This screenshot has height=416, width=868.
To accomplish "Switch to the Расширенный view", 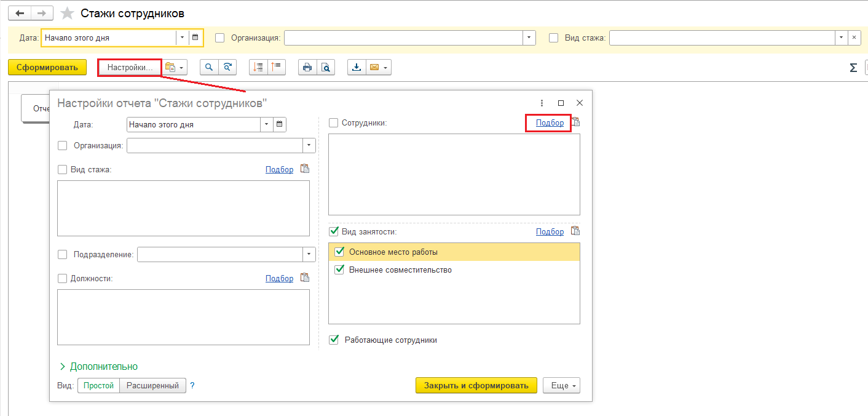I will tap(152, 386).
